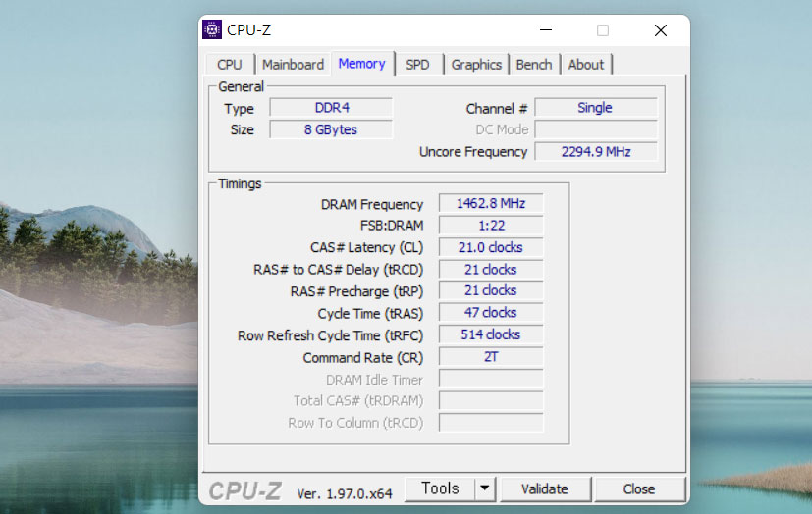Click the tRFC value 514 clocks
This screenshot has width=812, height=514.
coord(491,334)
